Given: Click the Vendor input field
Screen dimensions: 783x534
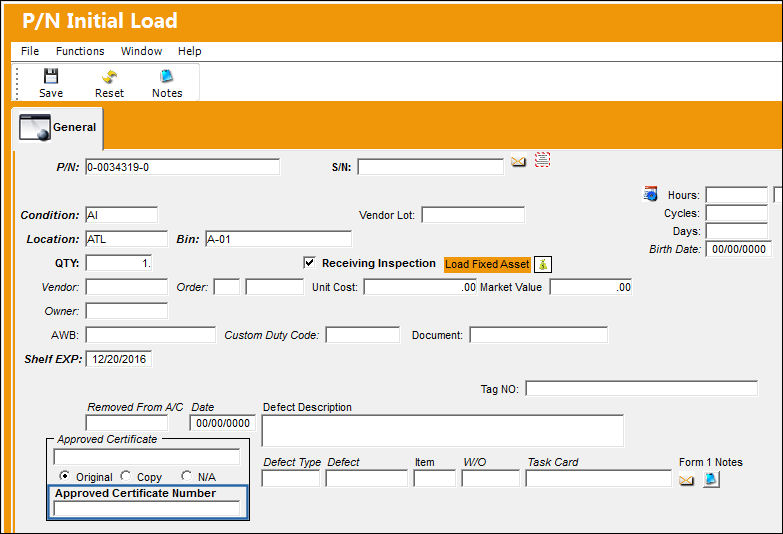Looking at the screenshot, I should pyautogui.click(x=126, y=287).
